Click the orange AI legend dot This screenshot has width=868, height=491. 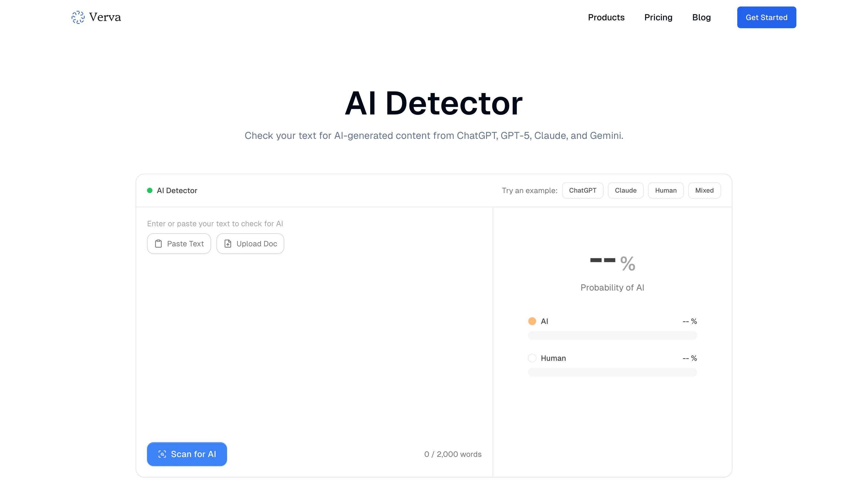(x=532, y=321)
